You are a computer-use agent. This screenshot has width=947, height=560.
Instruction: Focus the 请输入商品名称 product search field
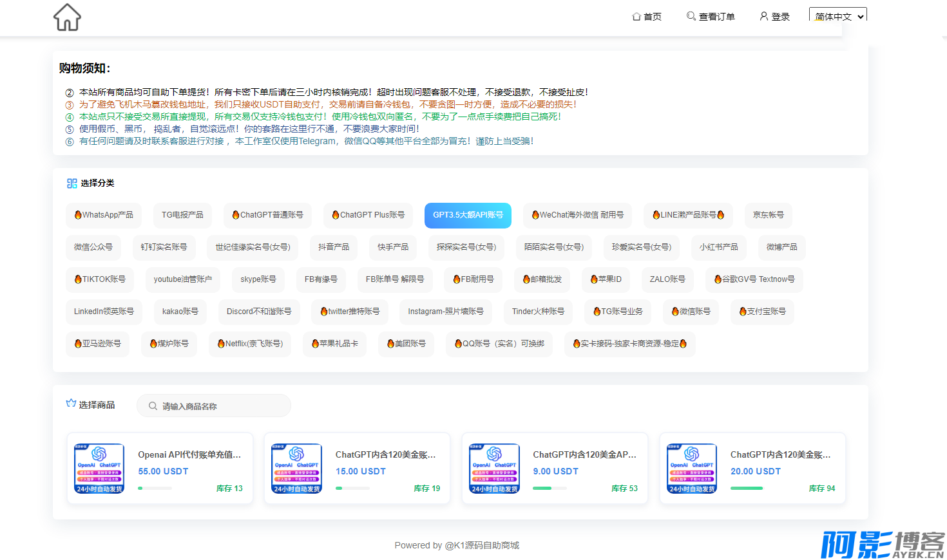(x=214, y=406)
